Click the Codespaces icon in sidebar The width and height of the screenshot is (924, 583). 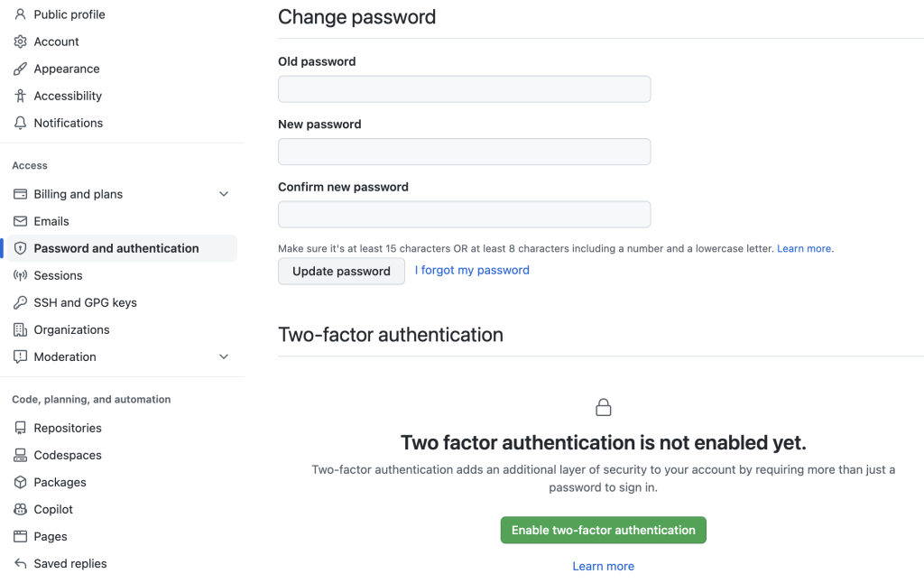(20, 455)
